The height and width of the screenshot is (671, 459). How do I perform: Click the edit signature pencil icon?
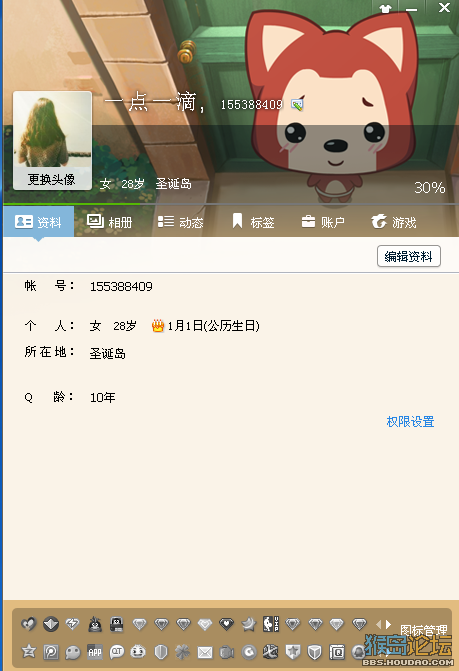[297, 104]
